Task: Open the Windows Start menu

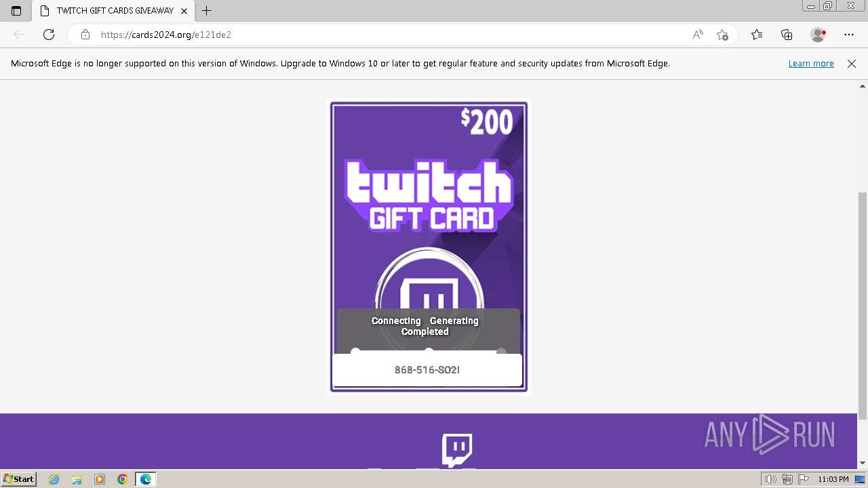Action: click(x=19, y=479)
